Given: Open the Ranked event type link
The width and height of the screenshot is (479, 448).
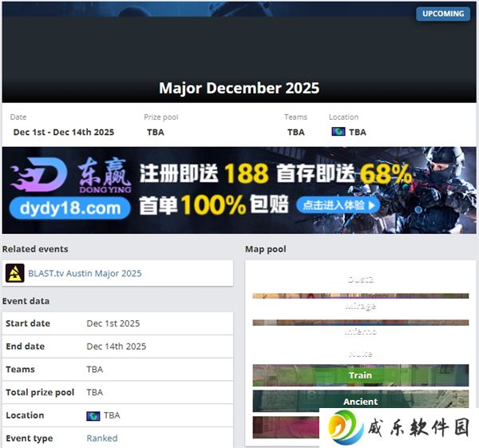Looking at the screenshot, I should tap(102, 438).
